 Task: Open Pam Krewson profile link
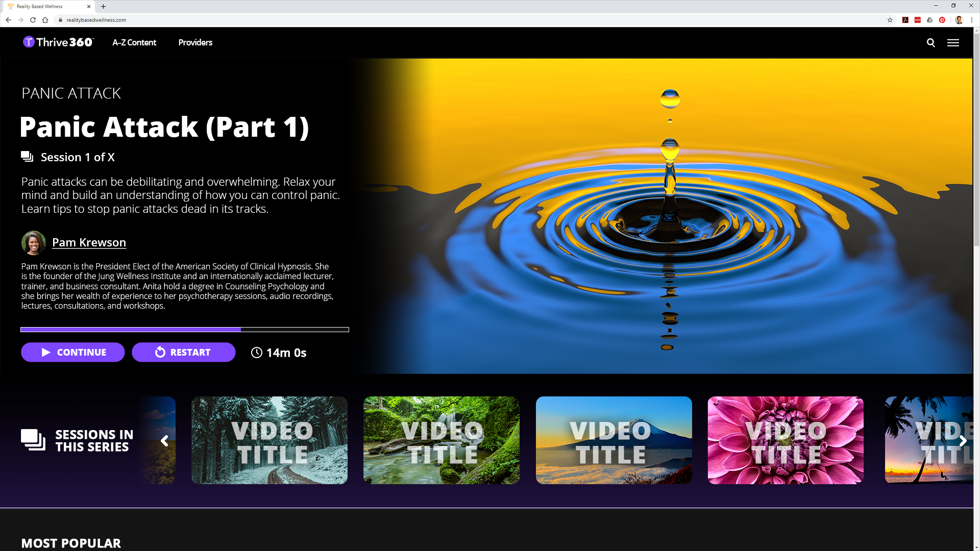pyautogui.click(x=89, y=243)
